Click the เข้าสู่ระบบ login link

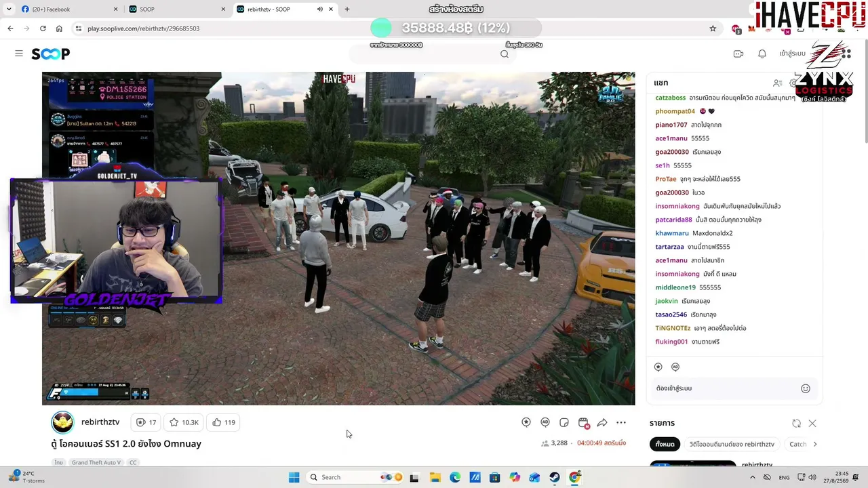click(792, 54)
